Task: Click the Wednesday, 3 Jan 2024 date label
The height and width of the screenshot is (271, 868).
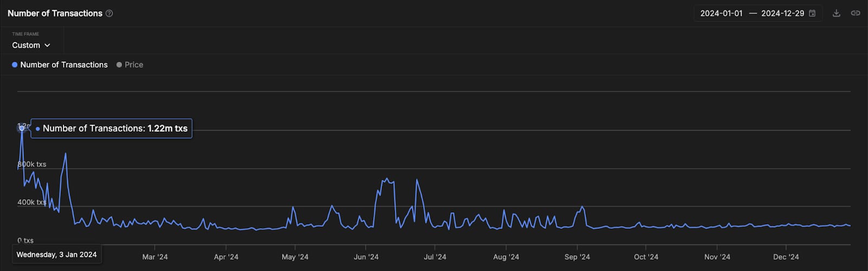Action: tap(56, 254)
